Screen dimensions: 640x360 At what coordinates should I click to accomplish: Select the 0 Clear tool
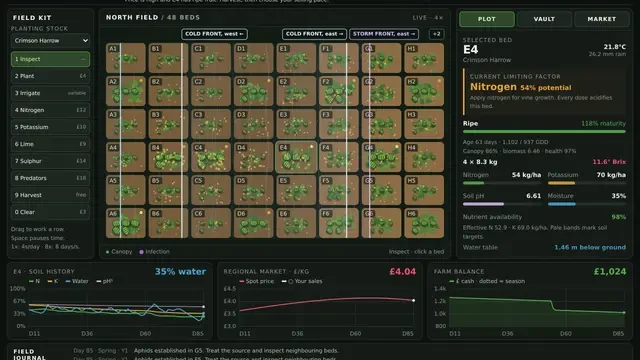(50, 212)
